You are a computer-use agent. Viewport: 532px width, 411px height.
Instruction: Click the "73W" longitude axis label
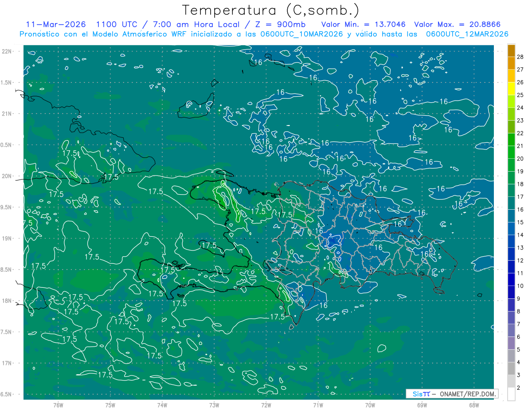214,404
